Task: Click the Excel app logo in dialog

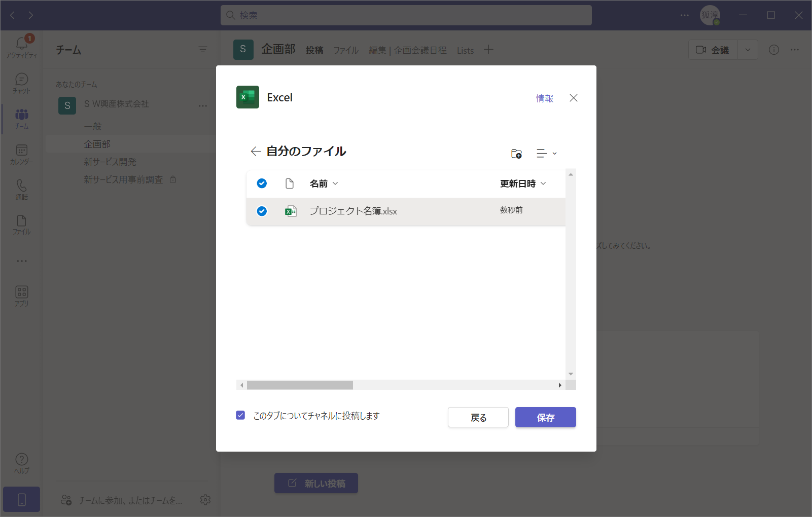Action: click(248, 97)
